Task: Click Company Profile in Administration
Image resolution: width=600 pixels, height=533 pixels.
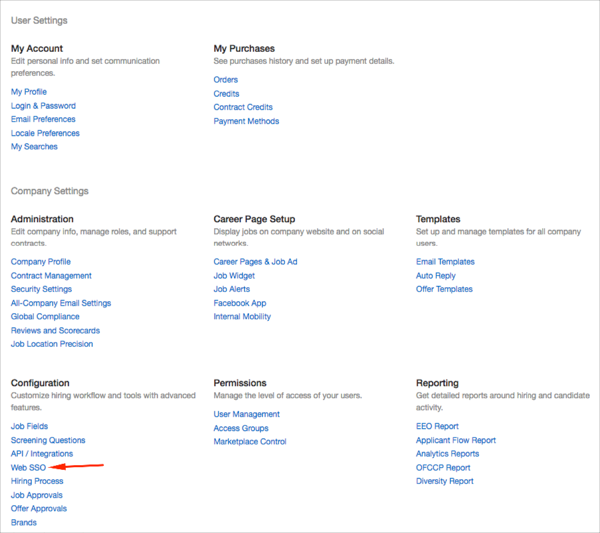Action: tap(41, 262)
